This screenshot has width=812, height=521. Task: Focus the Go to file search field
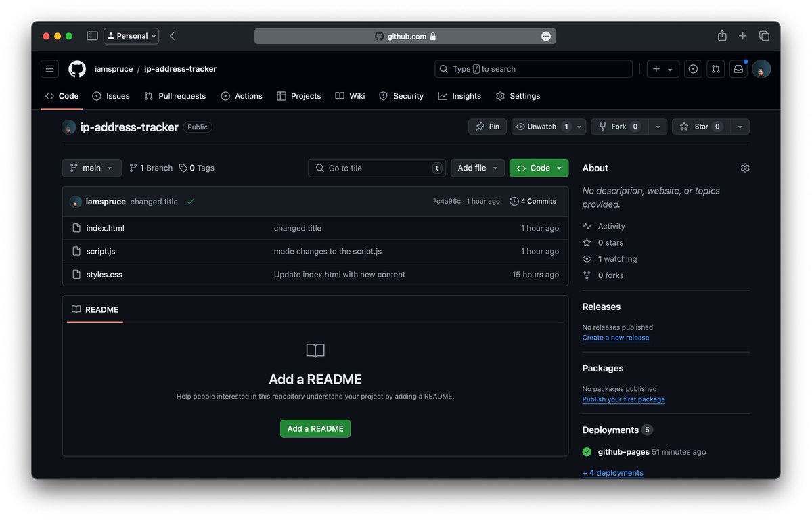[377, 168]
